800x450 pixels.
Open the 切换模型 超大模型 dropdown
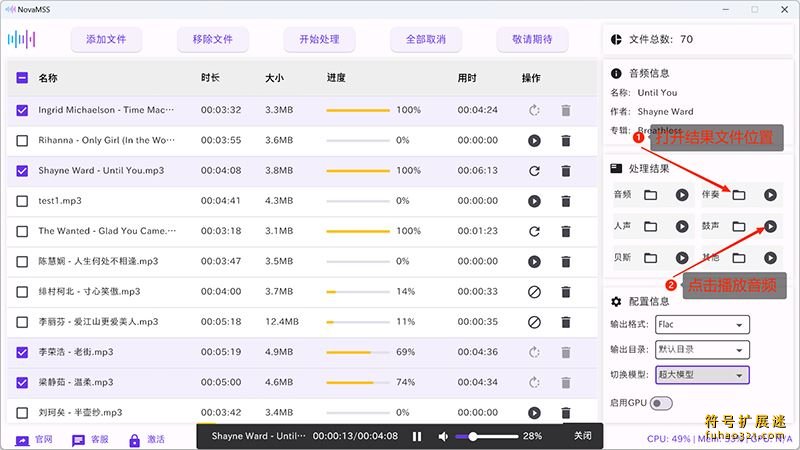pos(703,375)
